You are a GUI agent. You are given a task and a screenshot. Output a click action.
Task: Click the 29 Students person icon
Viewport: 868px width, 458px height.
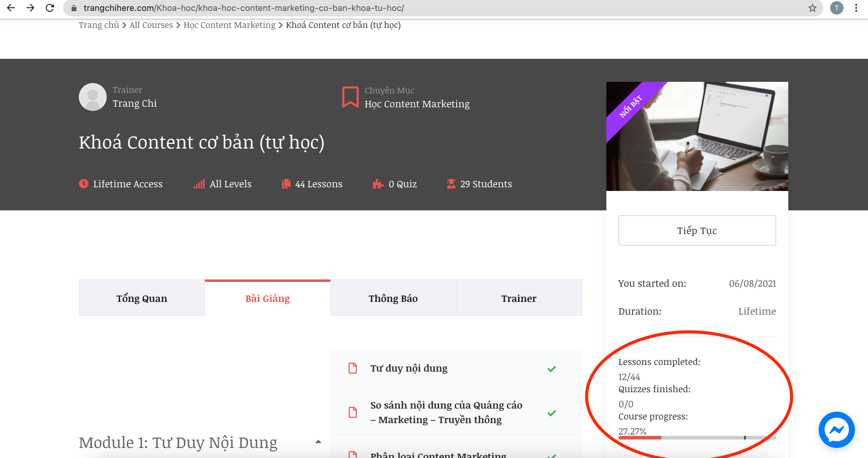pyautogui.click(x=451, y=184)
